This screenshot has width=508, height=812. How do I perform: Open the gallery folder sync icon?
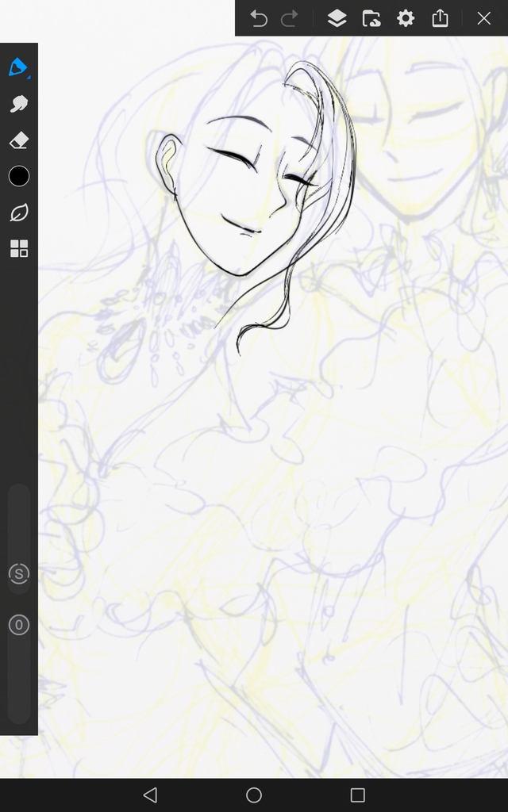[371, 18]
